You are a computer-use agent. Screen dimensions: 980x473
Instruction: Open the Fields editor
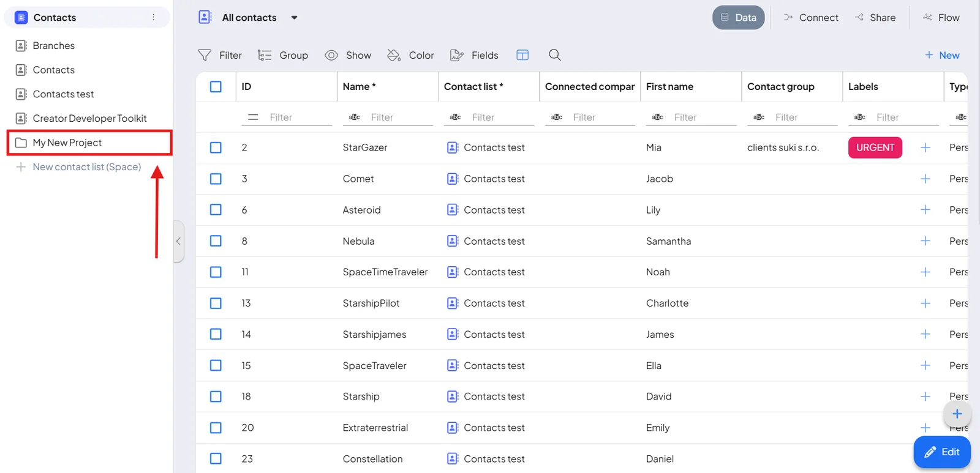point(474,55)
